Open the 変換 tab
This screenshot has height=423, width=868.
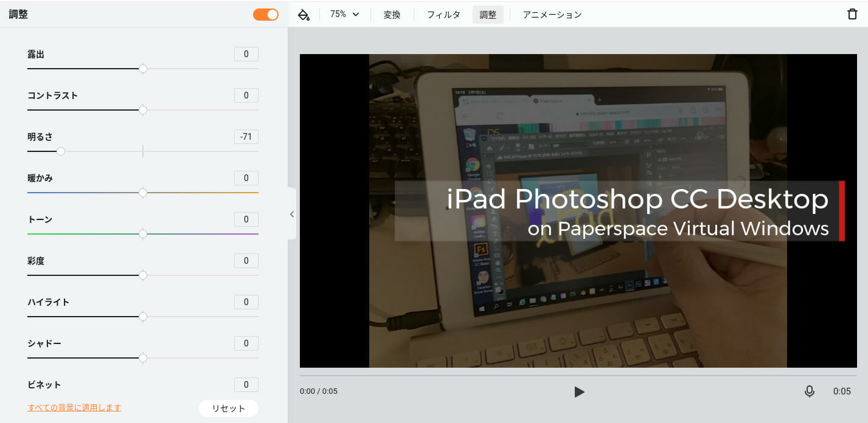(x=392, y=15)
